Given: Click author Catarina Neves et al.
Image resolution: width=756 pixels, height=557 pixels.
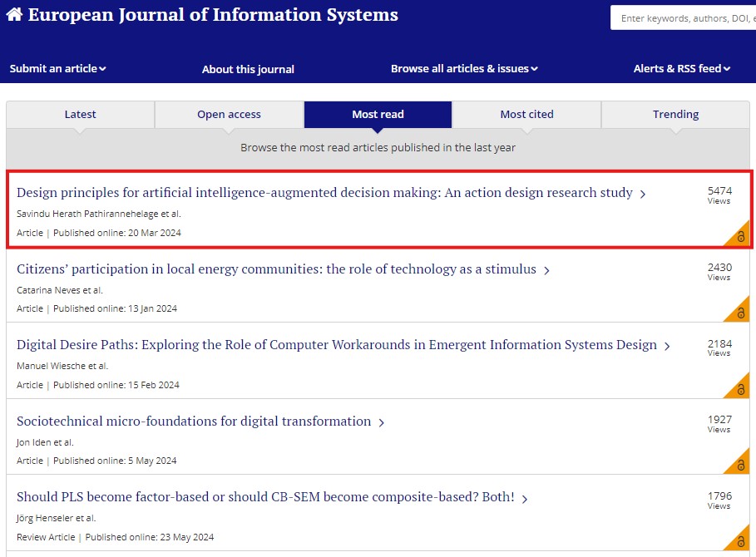Looking at the screenshot, I should pos(60,290).
